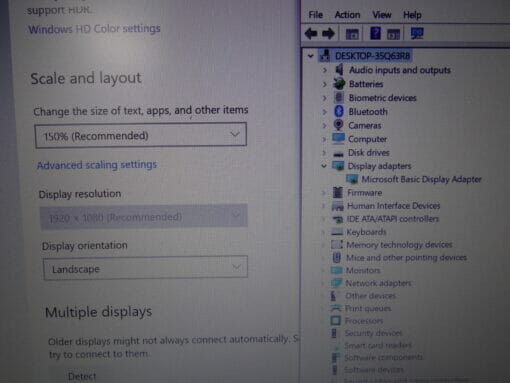510x383 pixels.
Task: Open the View menu
Action: click(382, 15)
